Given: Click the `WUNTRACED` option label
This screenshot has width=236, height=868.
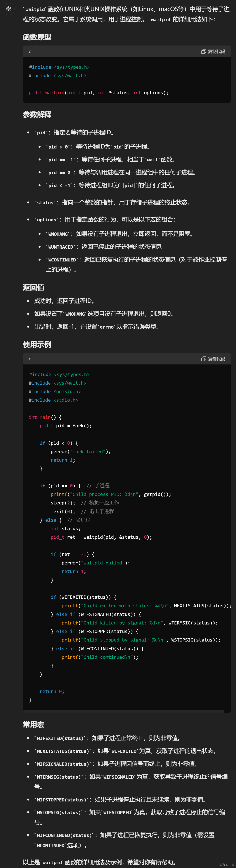Looking at the screenshot, I should point(61,247).
